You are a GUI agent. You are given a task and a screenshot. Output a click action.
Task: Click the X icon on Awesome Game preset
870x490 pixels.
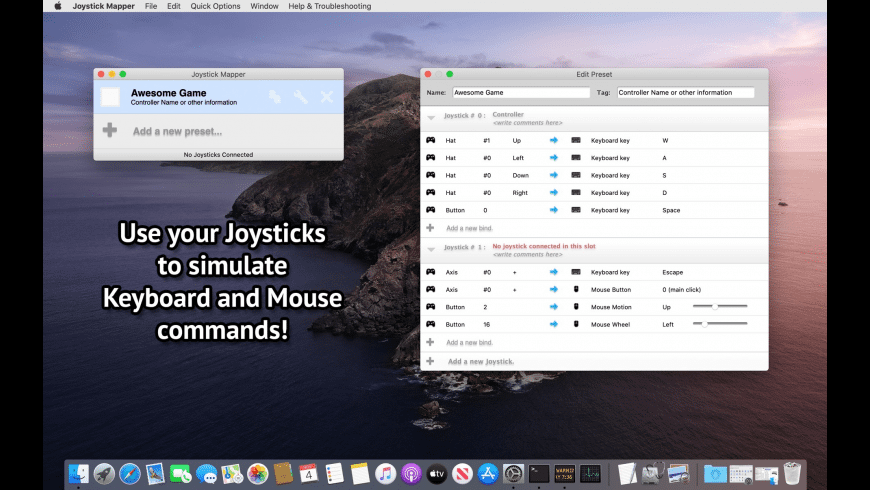(x=326, y=97)
